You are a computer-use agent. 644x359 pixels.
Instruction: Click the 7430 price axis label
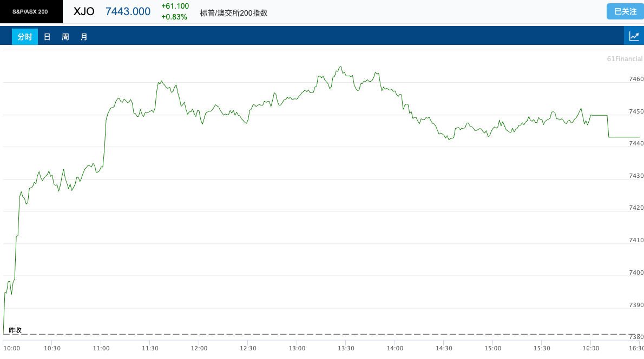pyautogui.click(x=636, y=176)
